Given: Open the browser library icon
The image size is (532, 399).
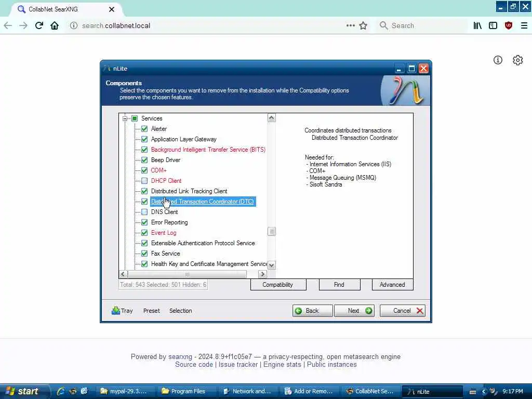Looking at the screenshot, I should click(477, 26).
